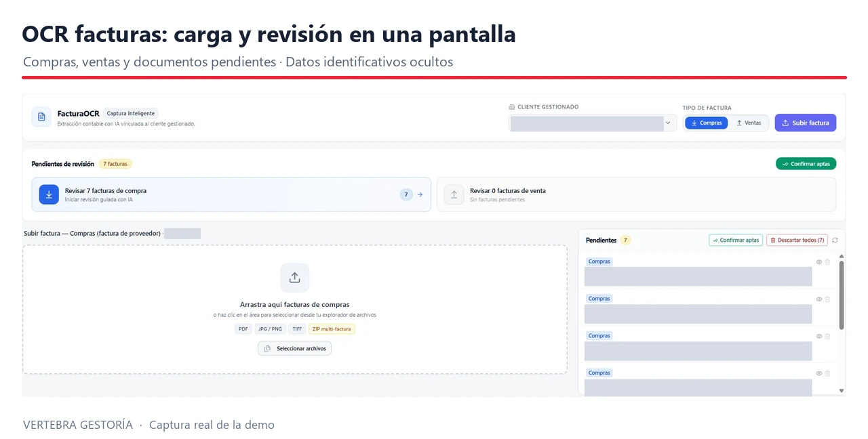The width and height of the screenshot is (868, 439).
Task: Preview the third pending Compras row with the eye icon
Action: pyautogui.click(x=818, y=336)
